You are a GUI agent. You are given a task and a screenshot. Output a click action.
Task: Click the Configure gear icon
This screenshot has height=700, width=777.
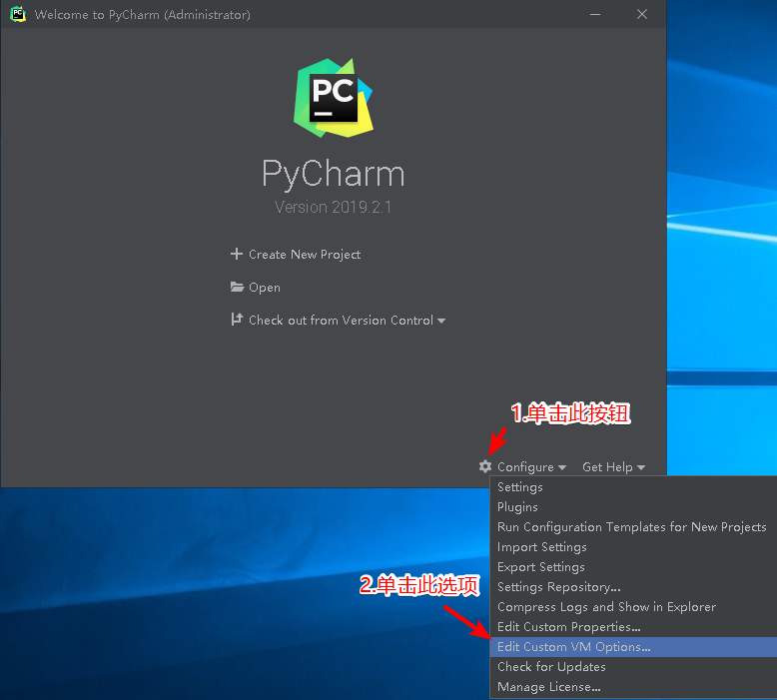pos(485,466)
